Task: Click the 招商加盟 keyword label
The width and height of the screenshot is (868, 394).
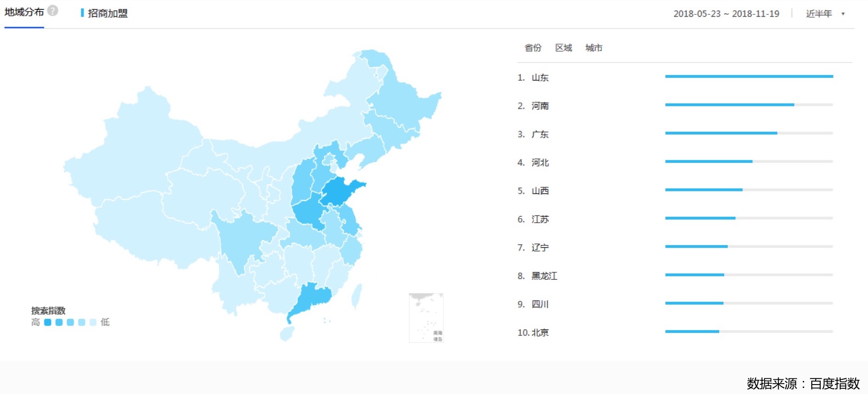Action: click(x=107, y=13)
